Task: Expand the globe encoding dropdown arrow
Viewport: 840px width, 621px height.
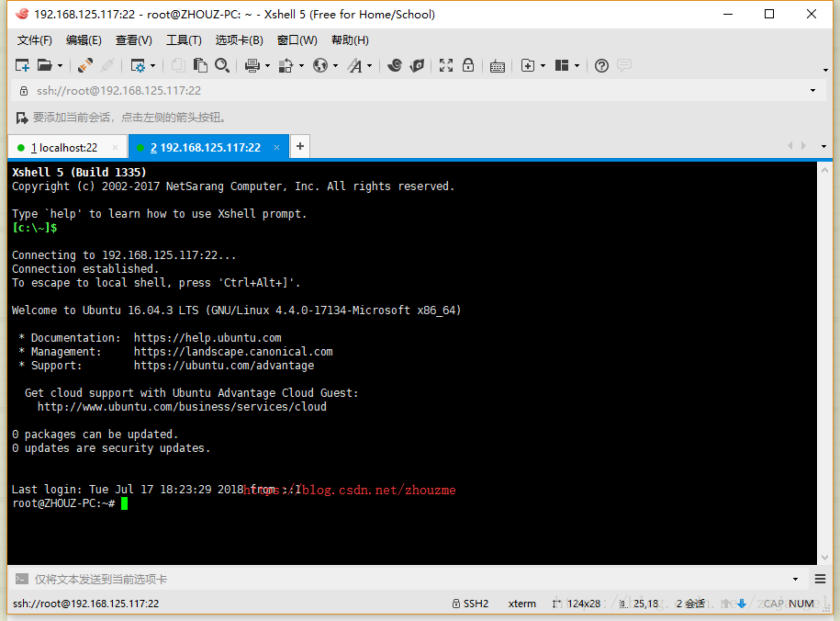Action: point(335,66)
